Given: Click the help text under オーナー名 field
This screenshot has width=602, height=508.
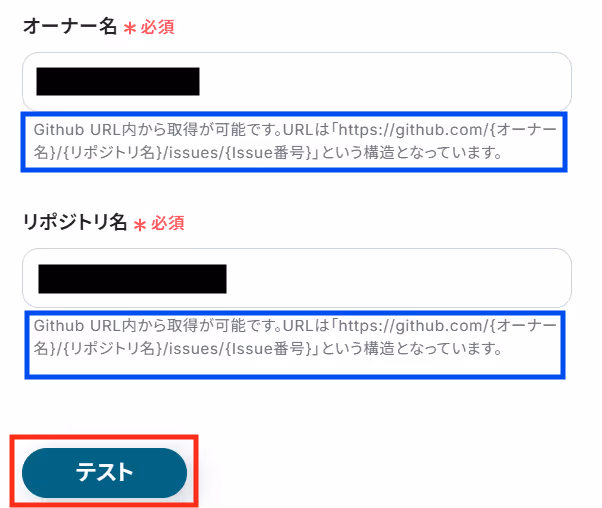Looking at the screenshot, I should [x=294, y=141].
